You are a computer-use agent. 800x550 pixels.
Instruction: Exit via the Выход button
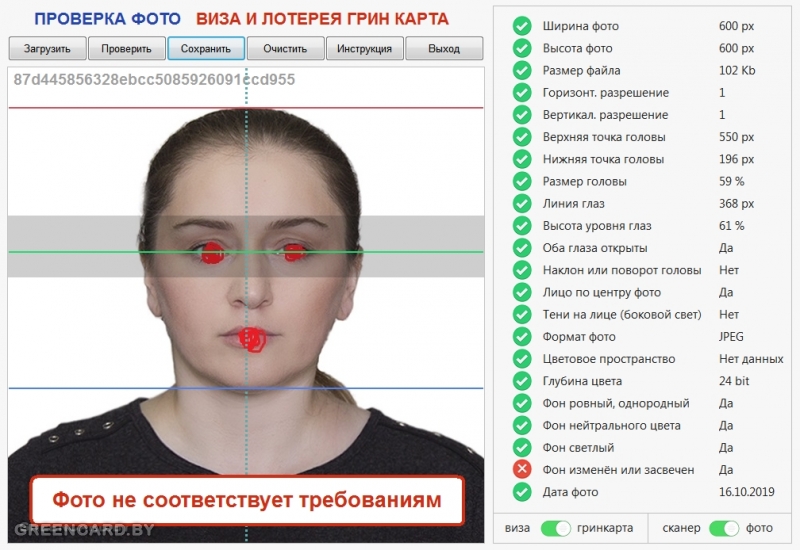(x=444, y=48)
